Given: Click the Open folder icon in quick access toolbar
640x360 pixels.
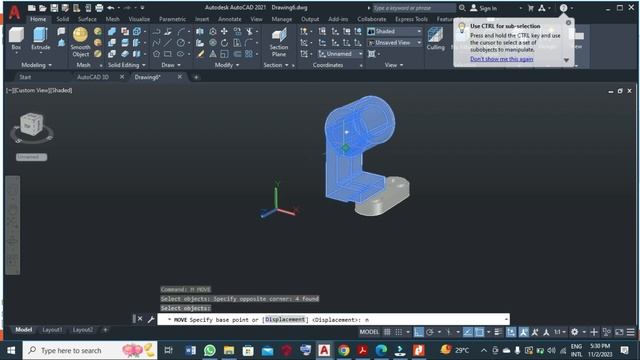Looking at the screenshot, I should point(43,8).
